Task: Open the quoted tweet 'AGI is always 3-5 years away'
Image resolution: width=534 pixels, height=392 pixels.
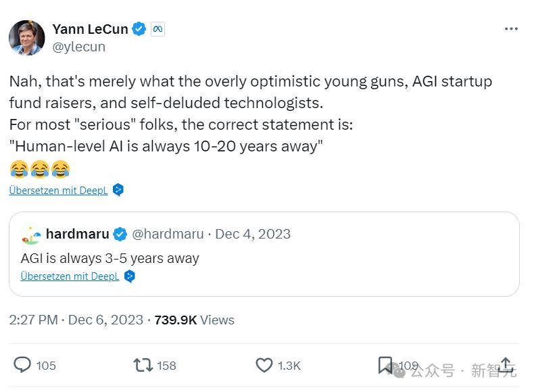Action: click(x=110, y=258)
